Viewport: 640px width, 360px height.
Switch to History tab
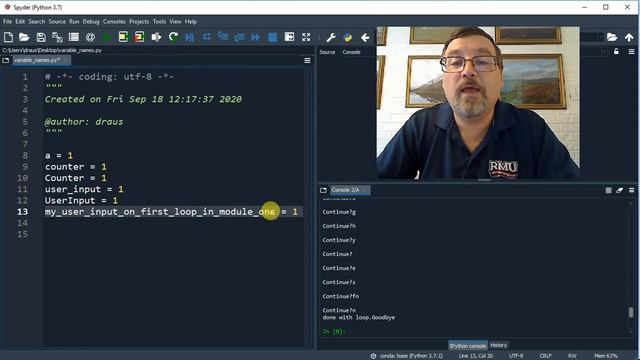pos(498,345)
